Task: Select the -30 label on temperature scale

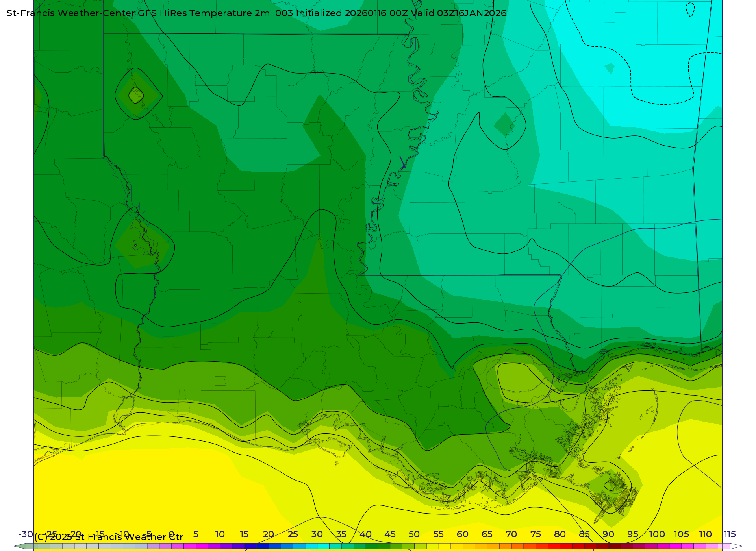Action: click(26, 534)
